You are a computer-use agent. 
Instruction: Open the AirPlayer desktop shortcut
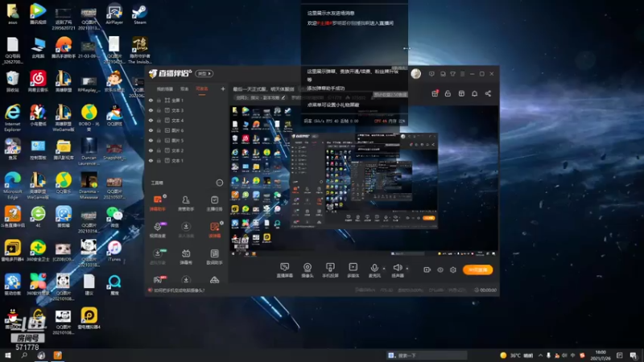tap(114, 14)
